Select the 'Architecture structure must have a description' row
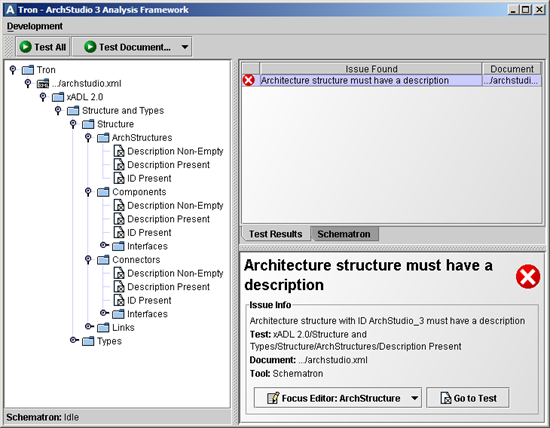This screenshot has width=550, height=428. (391, 80)
